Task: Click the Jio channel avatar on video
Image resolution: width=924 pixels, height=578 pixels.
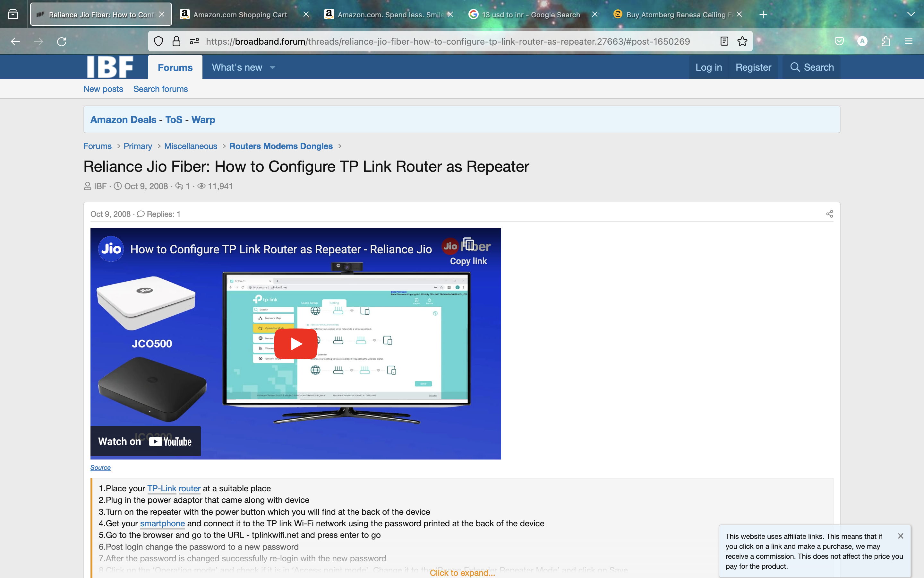Action: [x=111, y=249]
